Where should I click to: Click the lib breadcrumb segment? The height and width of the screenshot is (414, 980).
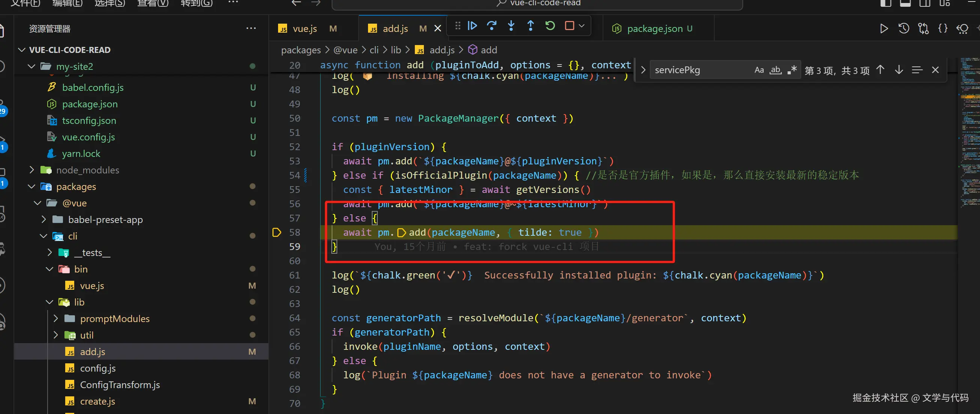pos(396,50)
